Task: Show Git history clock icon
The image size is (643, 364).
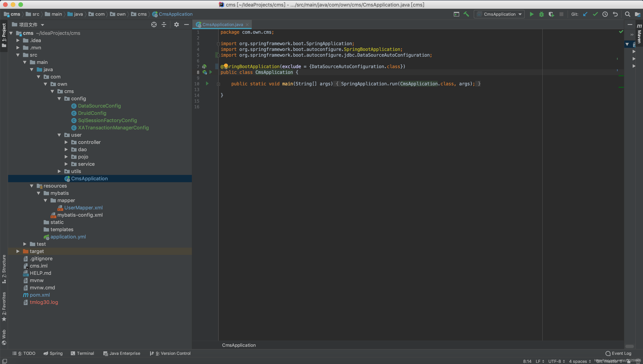Action: tap(605, 14)
